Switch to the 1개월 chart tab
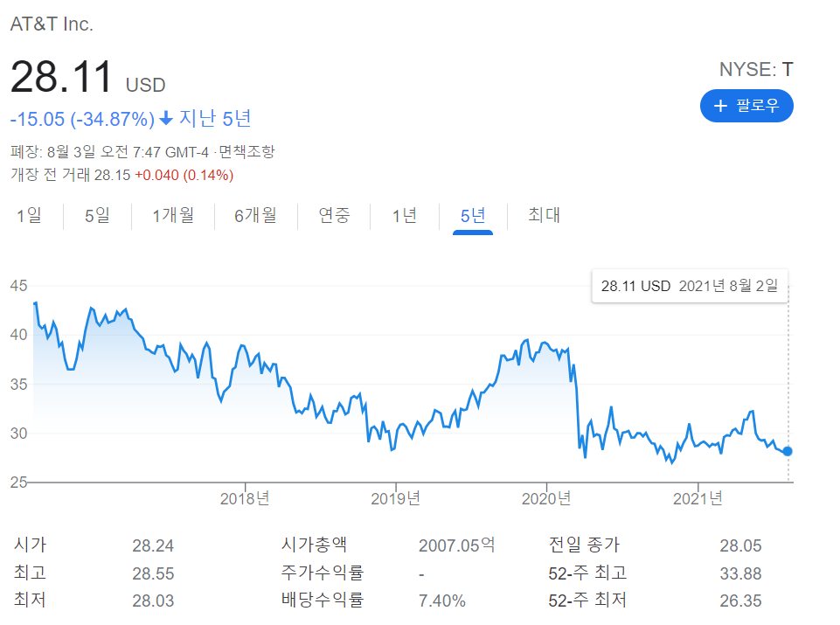 coord(173,215)
